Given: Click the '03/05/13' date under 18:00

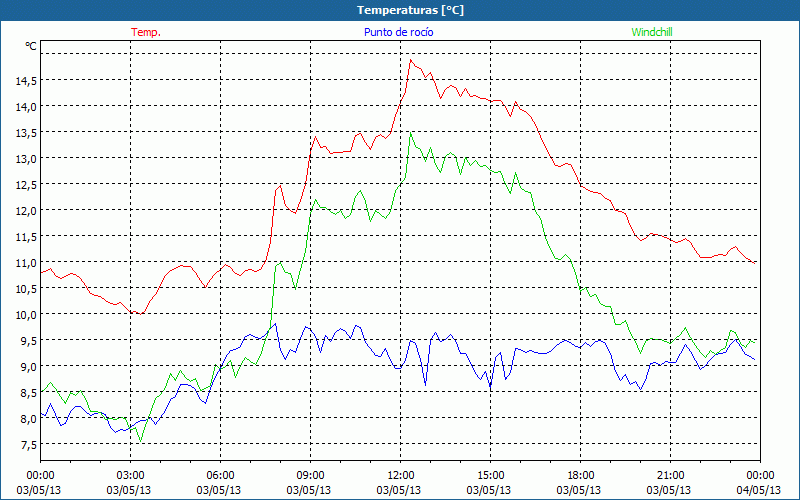Looking at the screenshot, I should (579, 490).
